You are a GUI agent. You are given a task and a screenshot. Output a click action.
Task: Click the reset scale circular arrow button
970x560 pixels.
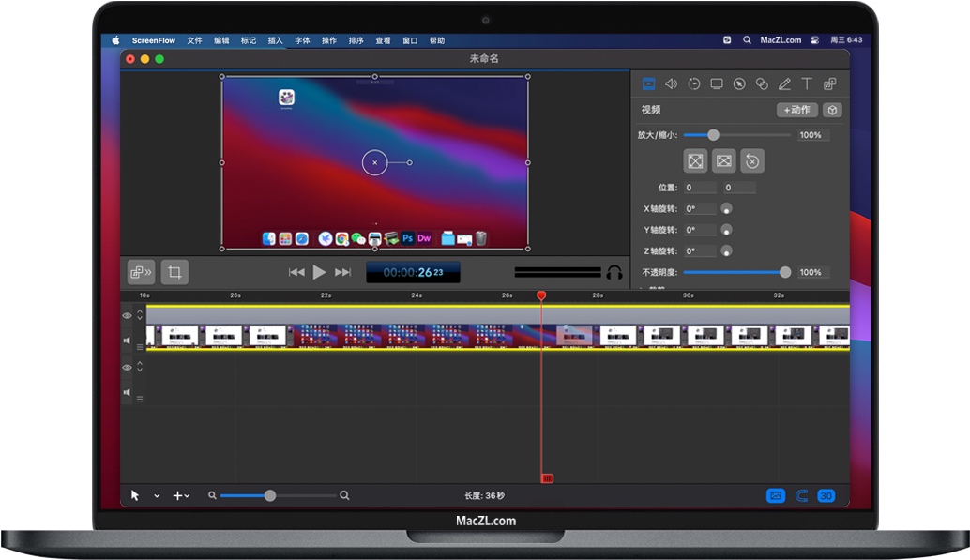[x=752, y=161]
